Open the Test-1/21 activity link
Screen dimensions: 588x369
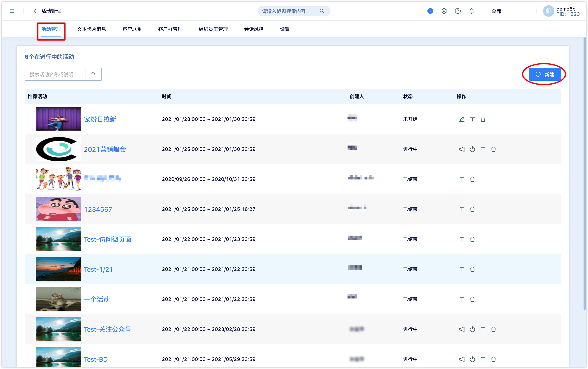click(98, 269)
